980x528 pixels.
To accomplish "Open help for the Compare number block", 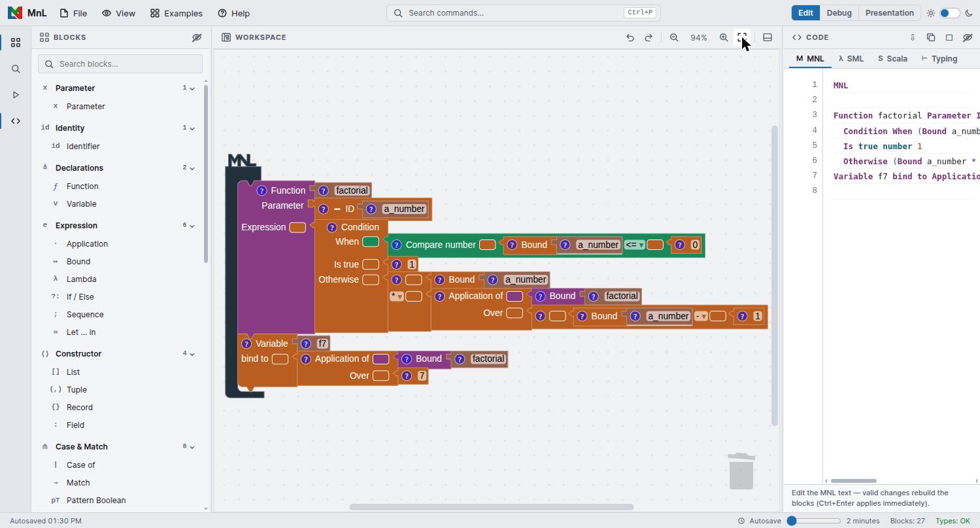I will 396,245.
